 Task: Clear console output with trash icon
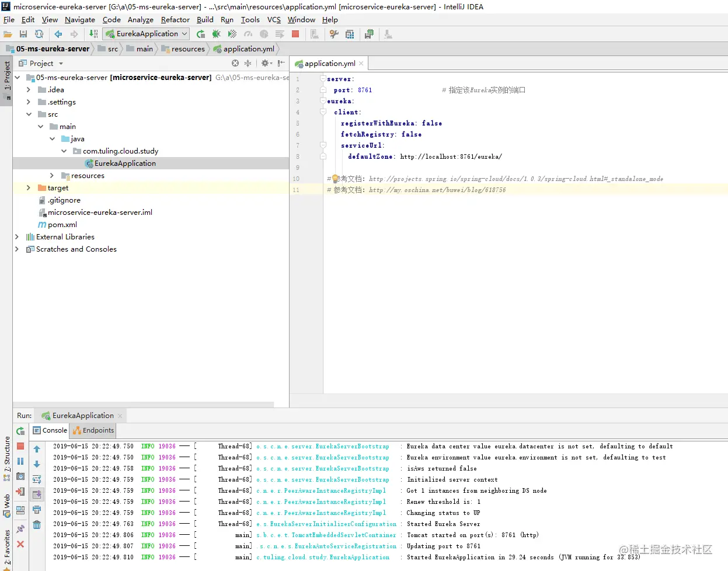pyautogui.click(x=37, y=525)
